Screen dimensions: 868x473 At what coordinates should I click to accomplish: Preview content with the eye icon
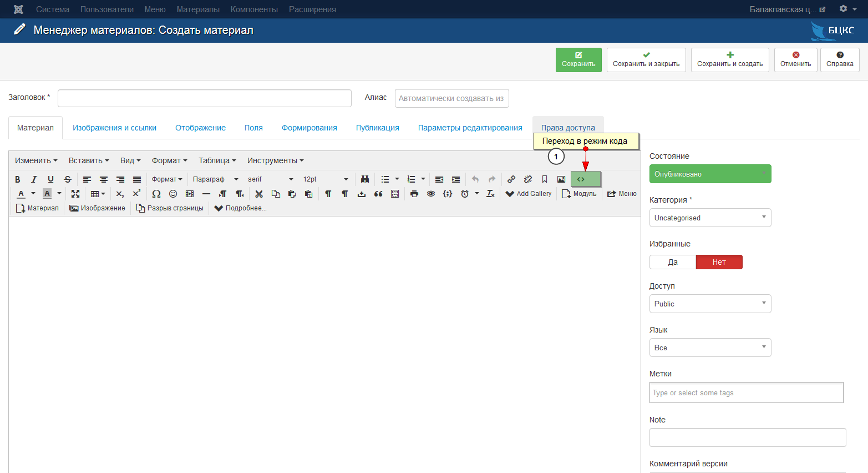(x=431, y=194)
